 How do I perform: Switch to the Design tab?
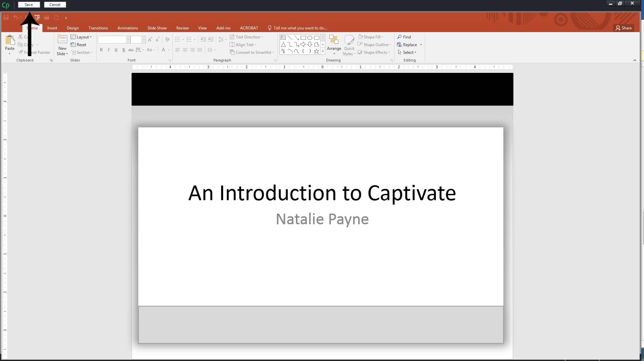[73, 28]
